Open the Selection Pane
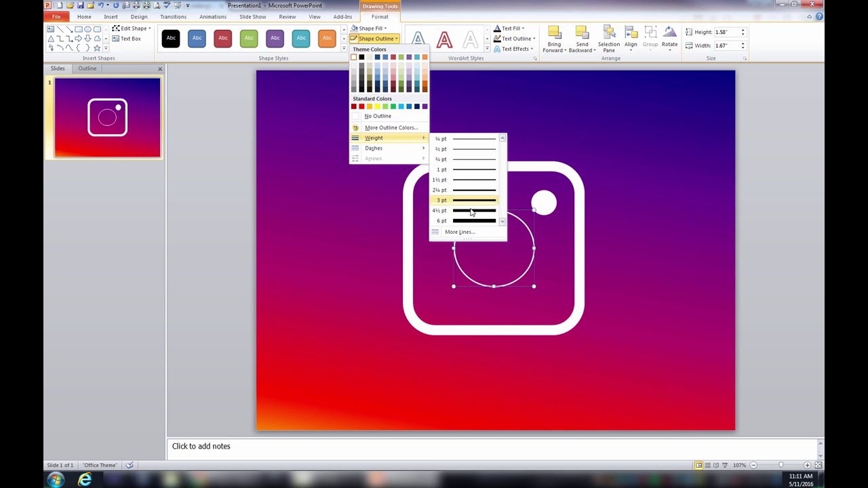 [x=608, y=39]
